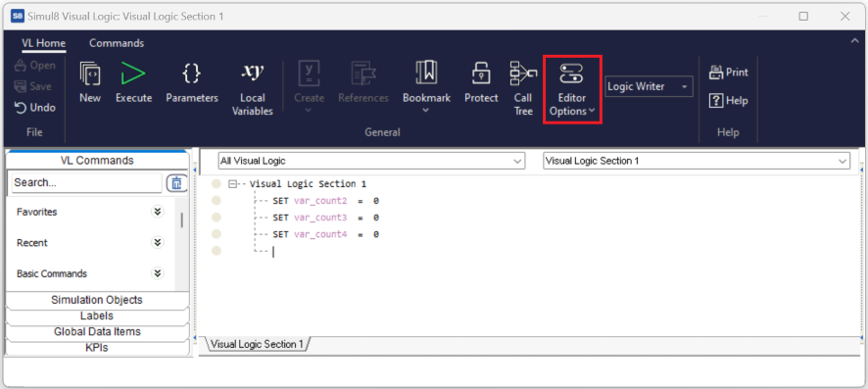This screenshot has height=389, width=868.
Task: Open Editor Options icon
Action: pyautogui.click(x=572, y=73)
